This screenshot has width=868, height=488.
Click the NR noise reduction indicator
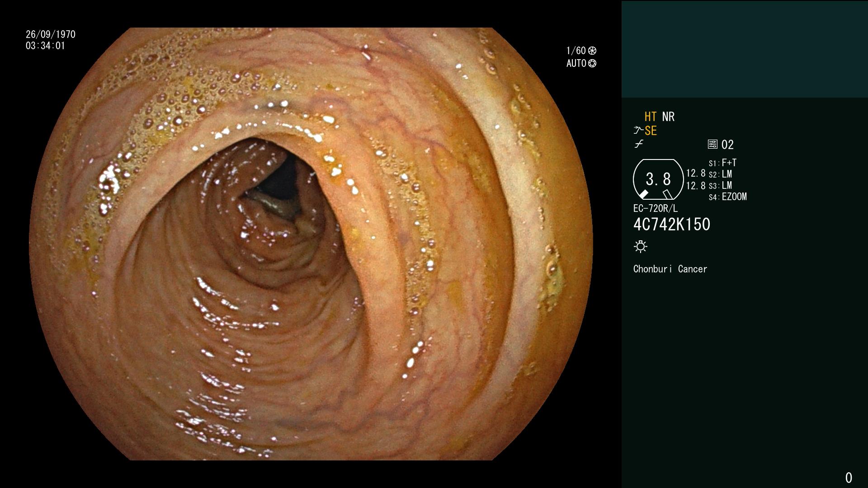click(668, 117)
